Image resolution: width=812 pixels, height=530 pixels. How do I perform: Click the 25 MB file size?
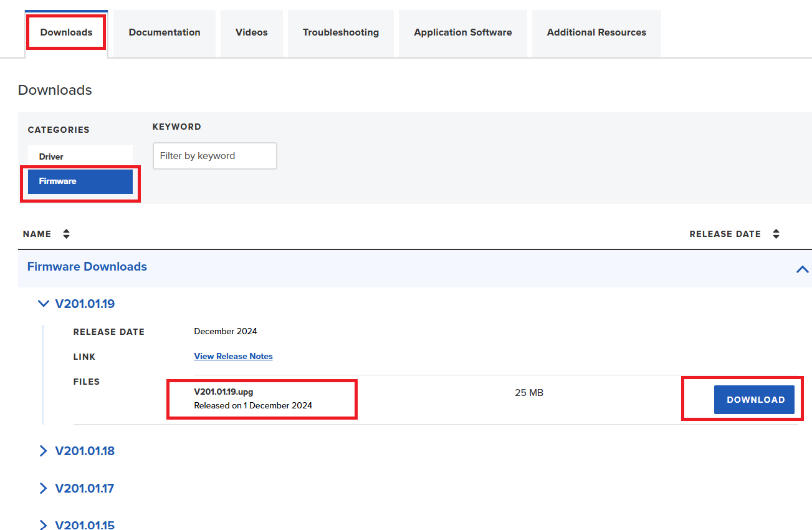[529, 393]
